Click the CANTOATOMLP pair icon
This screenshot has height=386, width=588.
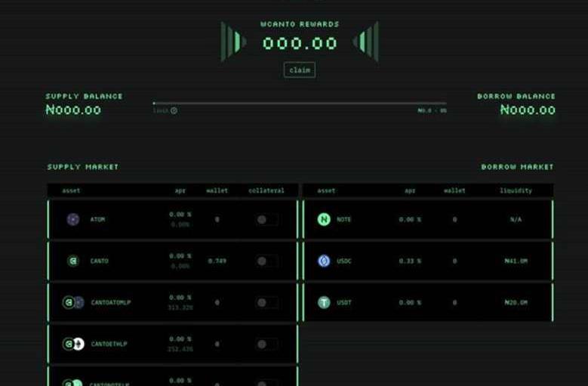[73, 303]
